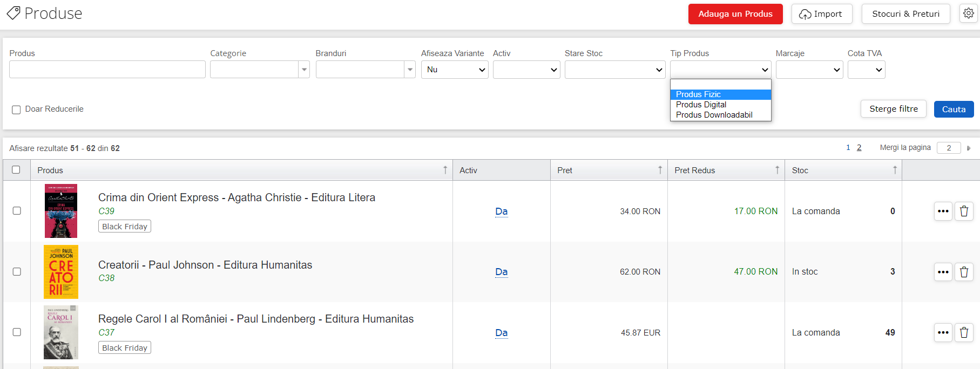Click the Regele Carol I cover thumbnail

point(61,332)
